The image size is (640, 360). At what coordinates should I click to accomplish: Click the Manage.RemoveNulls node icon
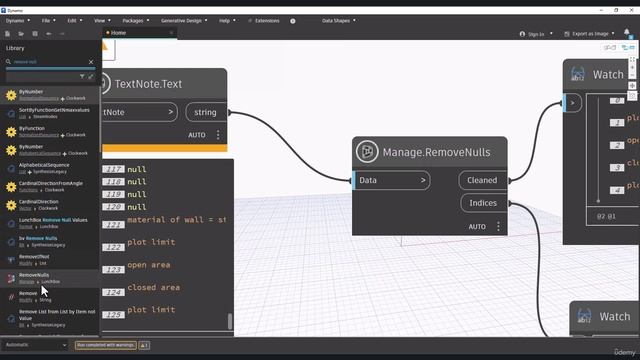point(367,152)
